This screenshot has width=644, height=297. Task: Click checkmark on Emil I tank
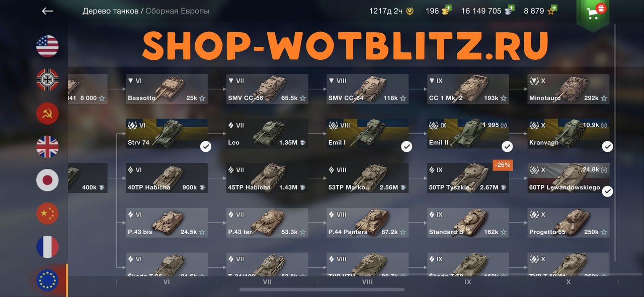coord(407,146)
